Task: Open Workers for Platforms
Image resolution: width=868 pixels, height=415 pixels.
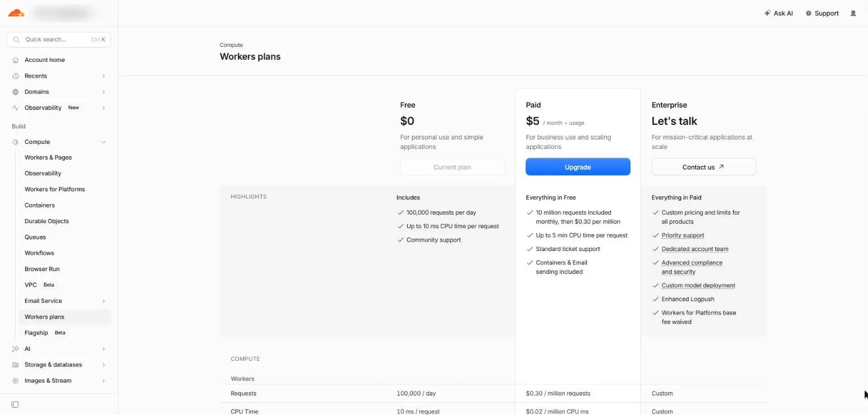Action: click(65, 189)
